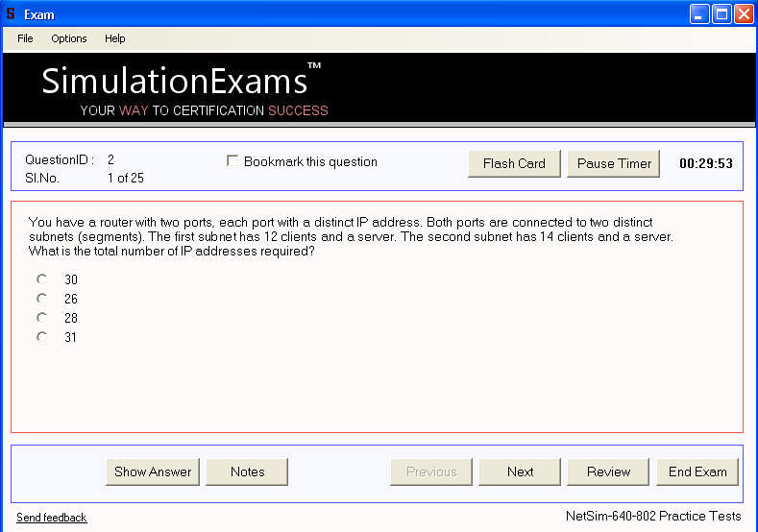Viewport: 758px width, 532px height.
Task: Click the 00:29:53 timer display
Action: pyautogui.click(x=706, y=163)
